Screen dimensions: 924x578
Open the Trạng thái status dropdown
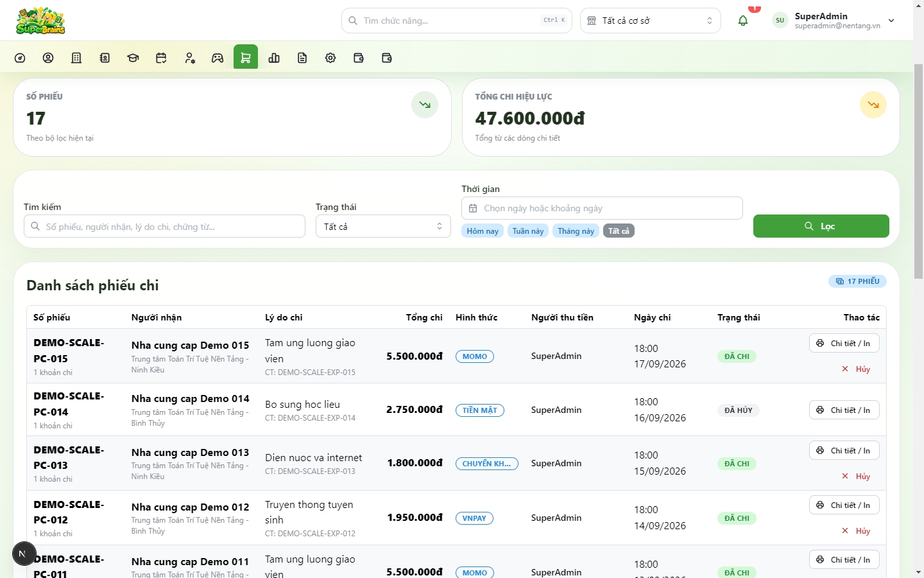coord(383,226)
